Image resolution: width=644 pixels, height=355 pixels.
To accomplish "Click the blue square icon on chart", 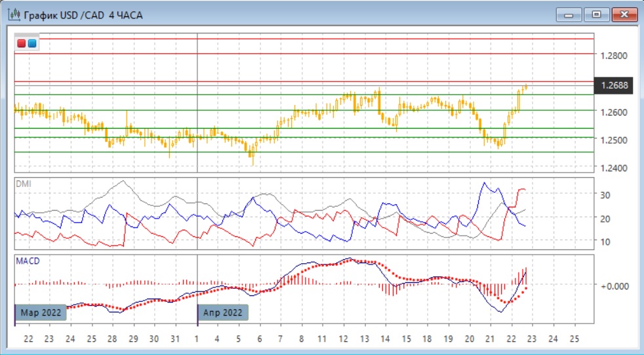I will 32,43.
